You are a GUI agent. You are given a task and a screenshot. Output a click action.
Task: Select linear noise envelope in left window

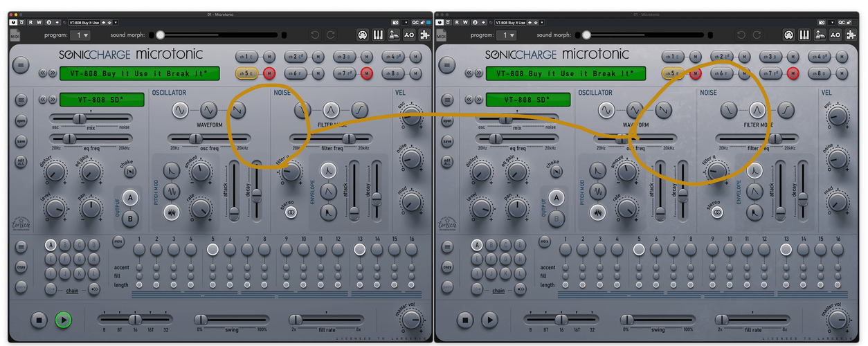pyautogui.click(x=328, y=190)
